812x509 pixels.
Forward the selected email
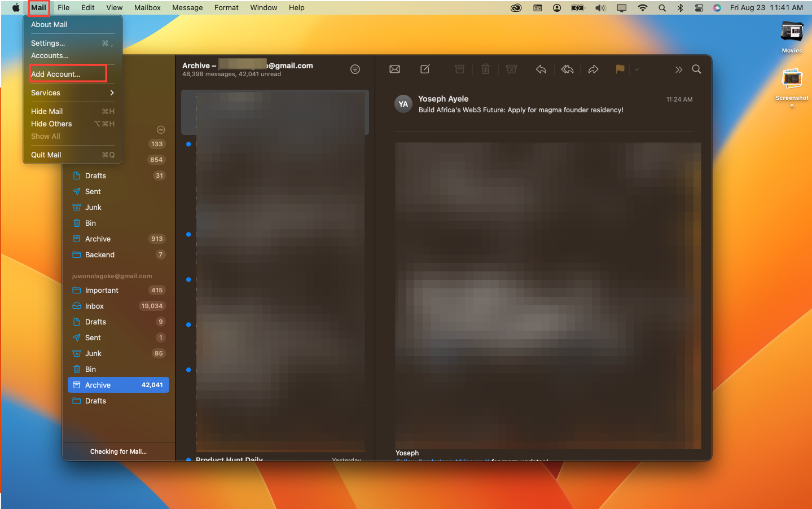point(593,69)
